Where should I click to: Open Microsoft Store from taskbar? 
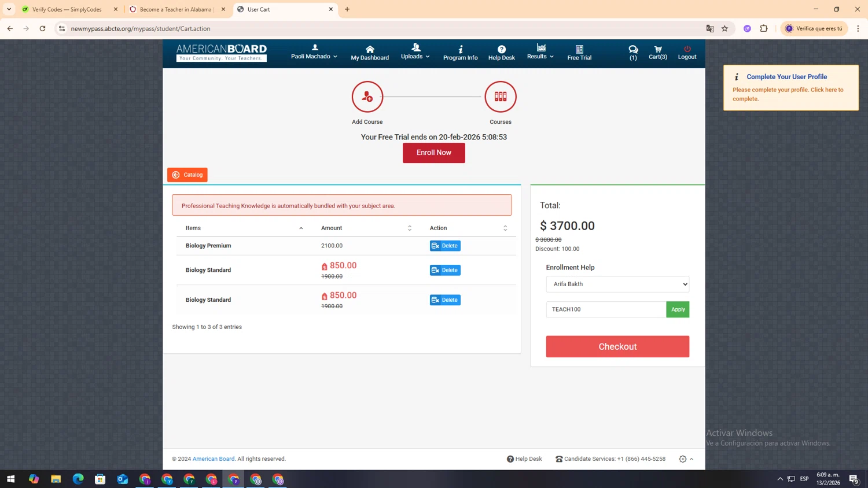point(100,479)
